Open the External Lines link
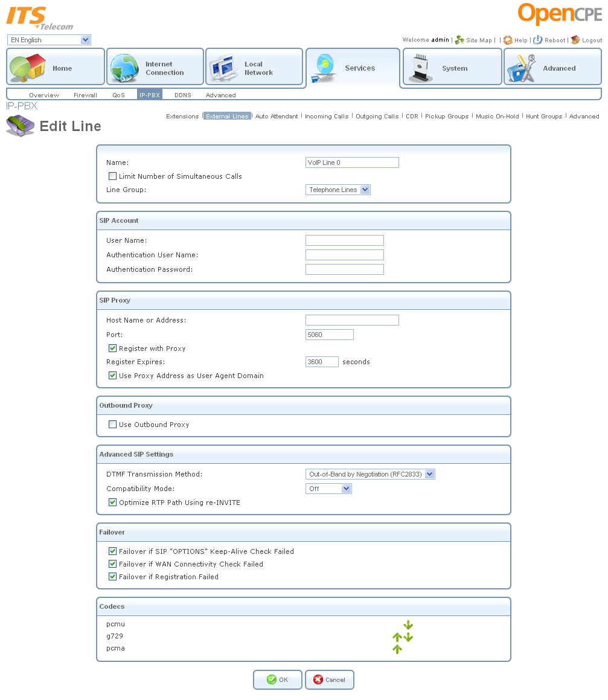Screen dimensions: 608x700 [227, 116]
